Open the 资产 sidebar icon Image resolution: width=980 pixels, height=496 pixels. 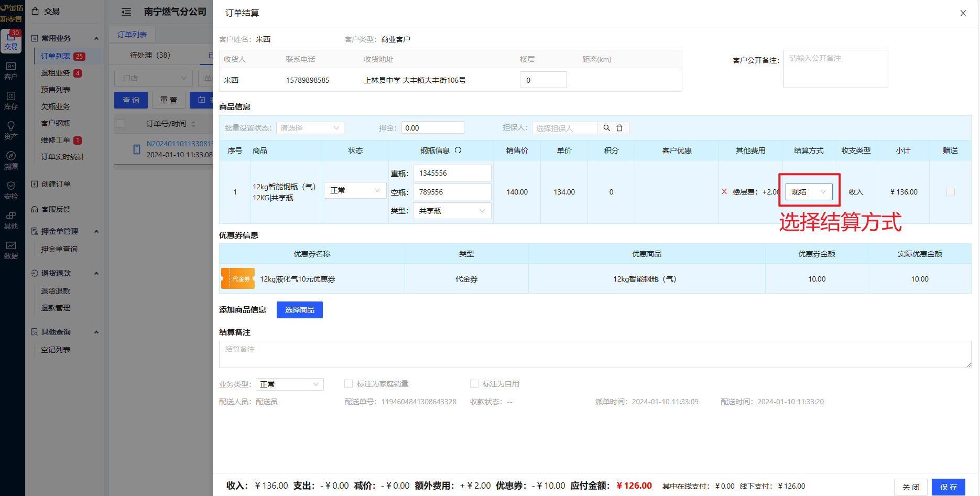point(11,131)
